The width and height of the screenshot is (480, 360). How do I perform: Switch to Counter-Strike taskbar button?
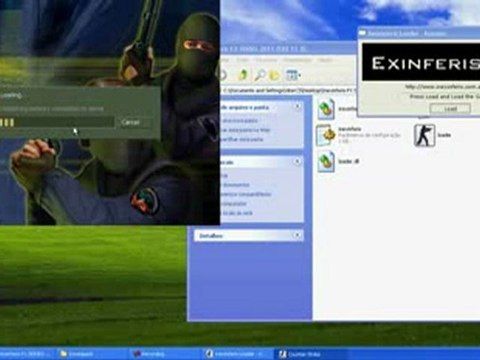tap(310, 354)
